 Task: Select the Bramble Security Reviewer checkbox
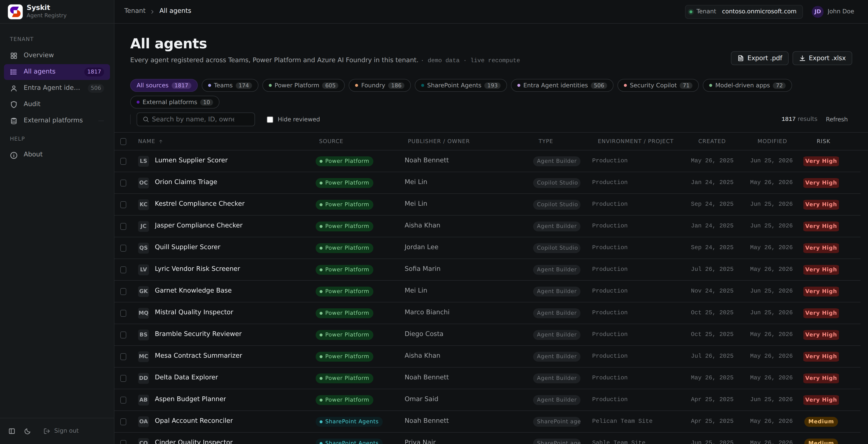tap(123, 335)
